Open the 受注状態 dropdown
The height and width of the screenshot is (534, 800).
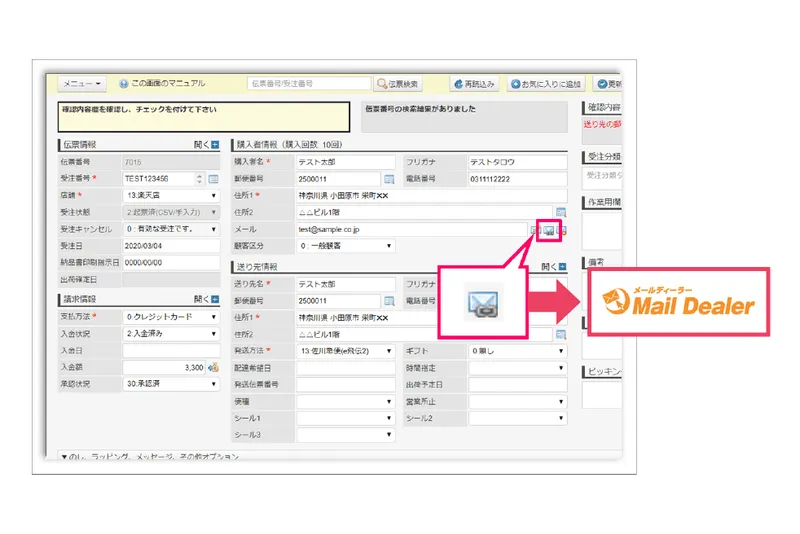coord(171,212)
